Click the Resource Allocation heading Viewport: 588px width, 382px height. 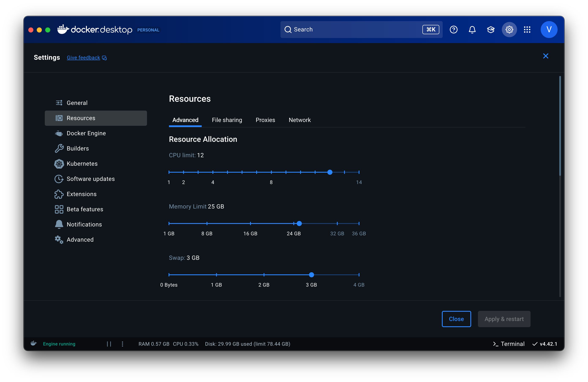click(203, 139)
